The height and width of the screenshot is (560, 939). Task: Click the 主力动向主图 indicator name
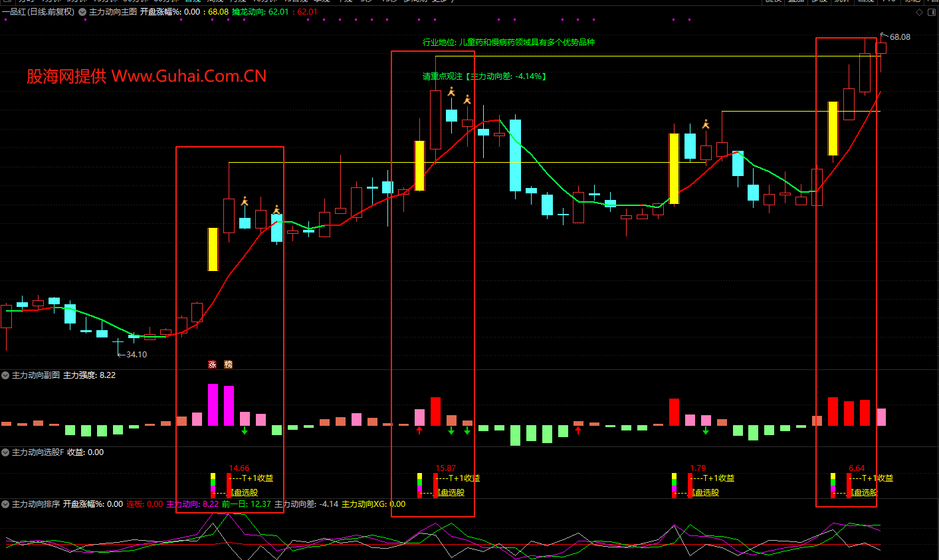pos(113,12)
